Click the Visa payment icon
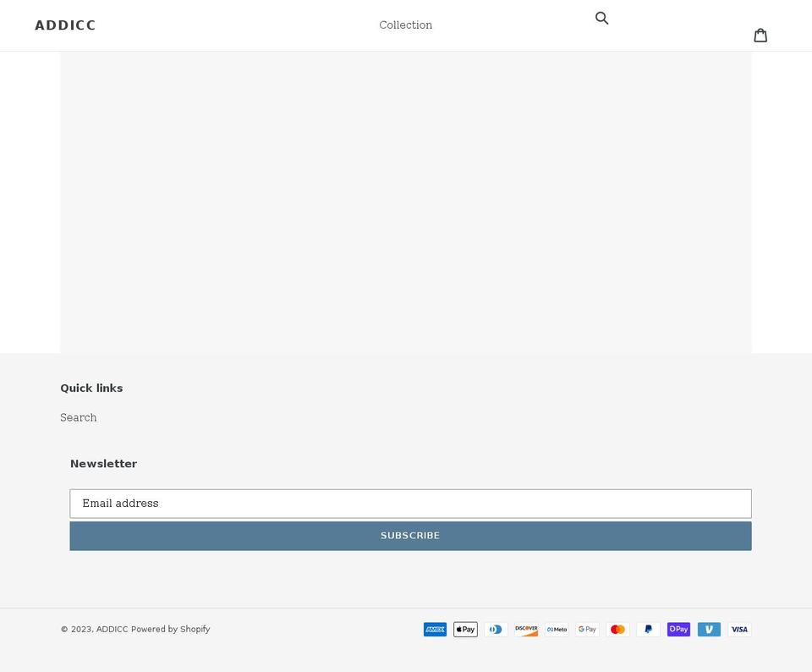812x672 pixels. (739, 629)
